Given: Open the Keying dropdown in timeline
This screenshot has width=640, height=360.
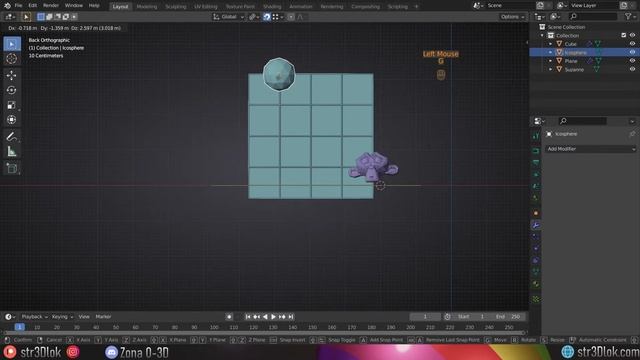Looking at the screenshot, I should [x=62, y=317].
